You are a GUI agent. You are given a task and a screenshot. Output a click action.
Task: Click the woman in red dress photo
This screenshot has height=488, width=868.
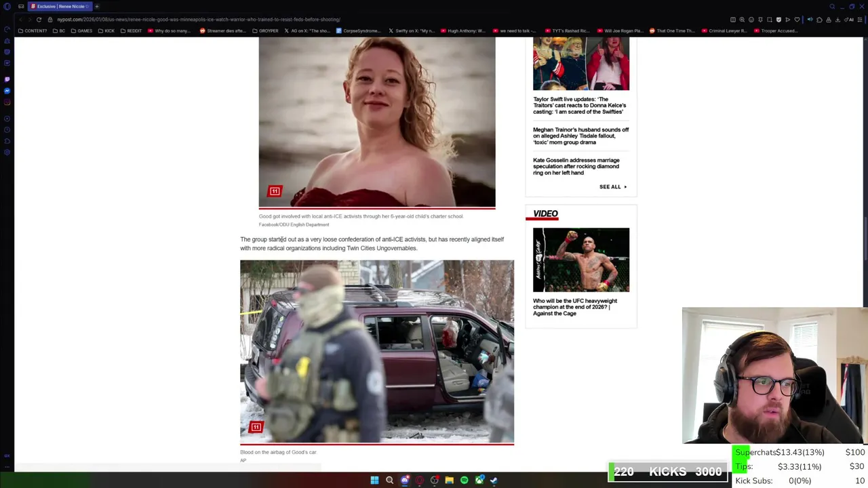377,122
